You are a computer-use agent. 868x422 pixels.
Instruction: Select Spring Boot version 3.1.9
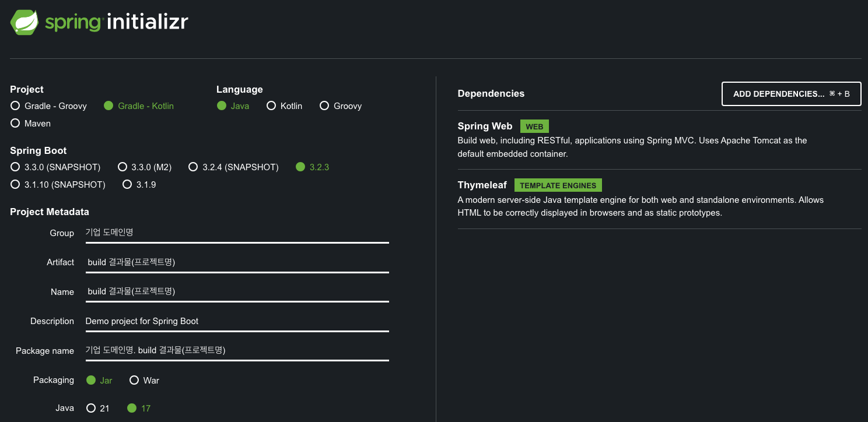coord(139,185)
